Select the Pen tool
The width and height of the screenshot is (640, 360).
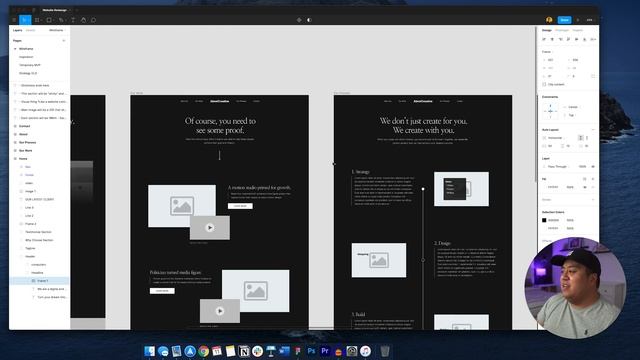click(61, 20)
